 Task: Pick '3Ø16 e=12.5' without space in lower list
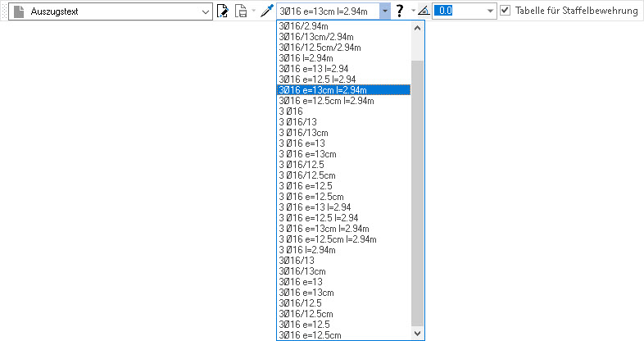[344, 325]
